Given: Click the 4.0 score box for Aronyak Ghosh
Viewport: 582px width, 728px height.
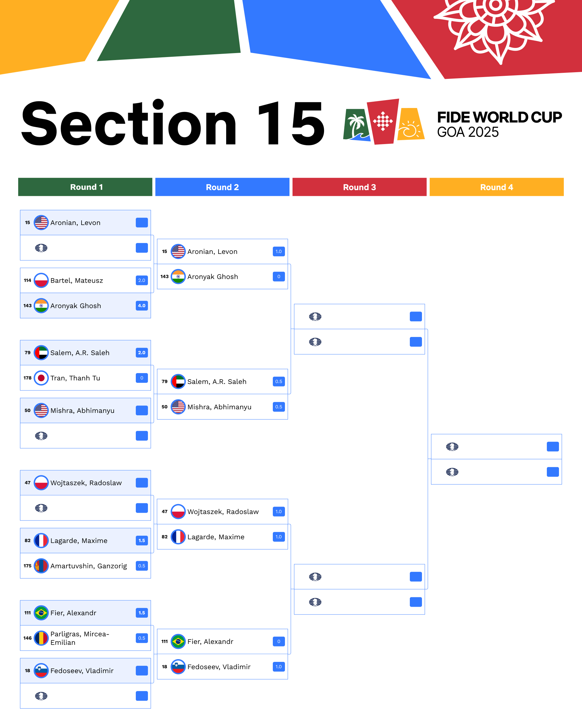Looking at the screenshot, I should pos(142,305).
